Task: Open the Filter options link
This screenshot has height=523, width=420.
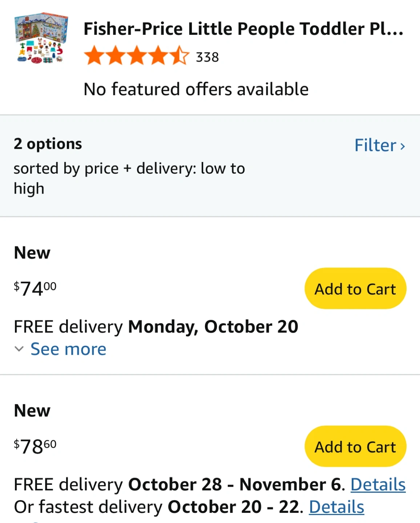Action: pos(375,145)
